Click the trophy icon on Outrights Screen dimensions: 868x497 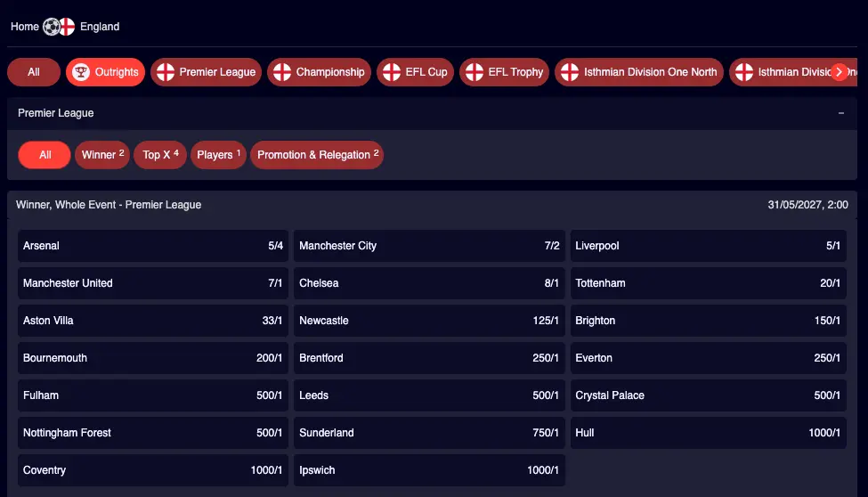(x=81, y=72)
